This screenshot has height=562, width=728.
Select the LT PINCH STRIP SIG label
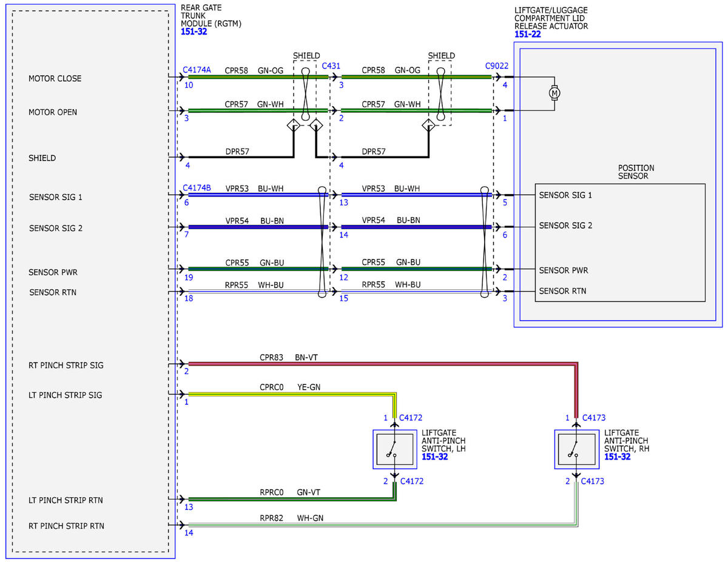click(x=65, y=395)
